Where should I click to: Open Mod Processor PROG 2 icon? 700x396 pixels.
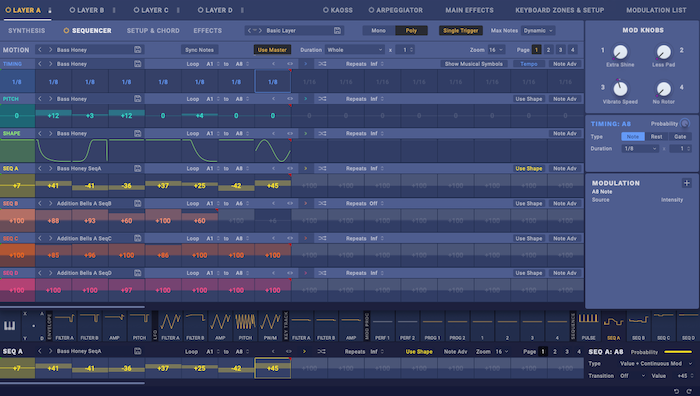point(457,326)
